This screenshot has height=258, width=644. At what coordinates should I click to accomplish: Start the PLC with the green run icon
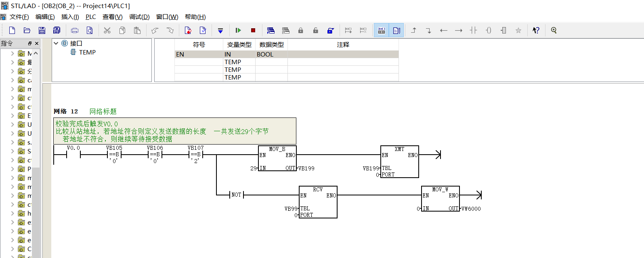click(238, 30)
